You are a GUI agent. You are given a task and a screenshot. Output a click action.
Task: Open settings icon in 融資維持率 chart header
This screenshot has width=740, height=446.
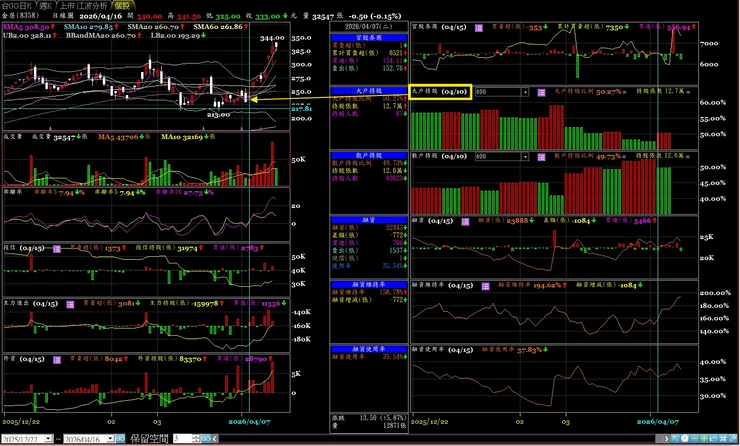click(x=485, y=286)
